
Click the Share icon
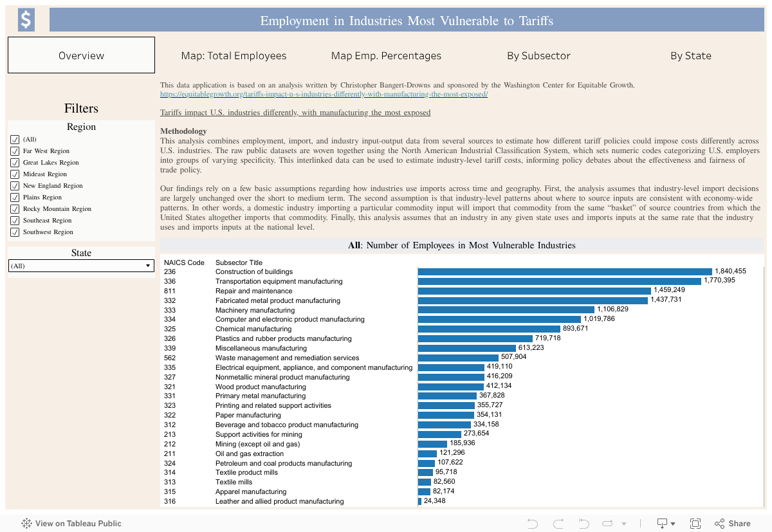pyautogui.click(x=720, y=524)
